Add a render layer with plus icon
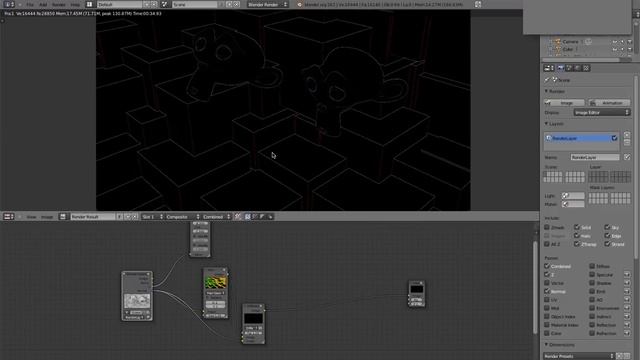The image size is (640, 360). (x=627, y=135)
